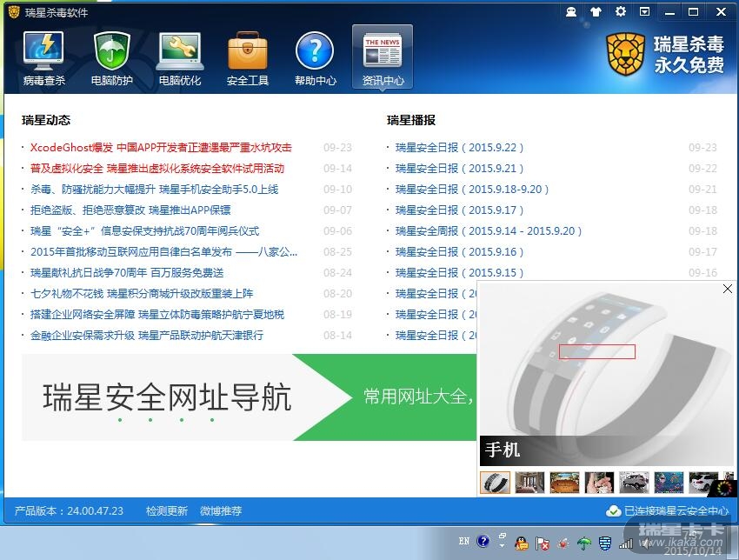Click the EN language indicator in taskbar

point(463,541)
